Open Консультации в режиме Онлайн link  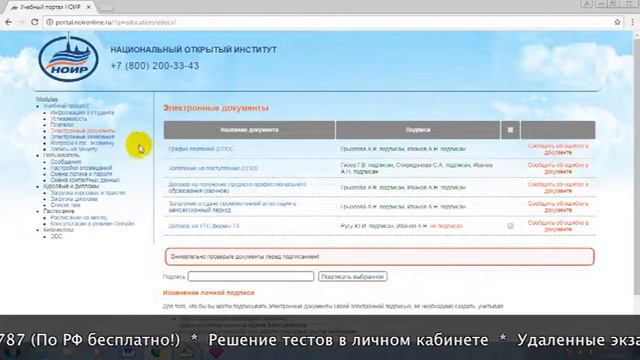pos(92,224)
